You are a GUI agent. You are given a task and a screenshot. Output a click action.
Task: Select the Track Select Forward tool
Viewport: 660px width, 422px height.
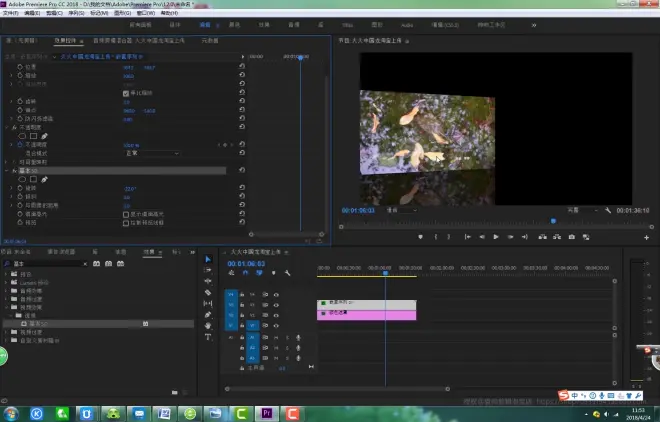point(208,270)
